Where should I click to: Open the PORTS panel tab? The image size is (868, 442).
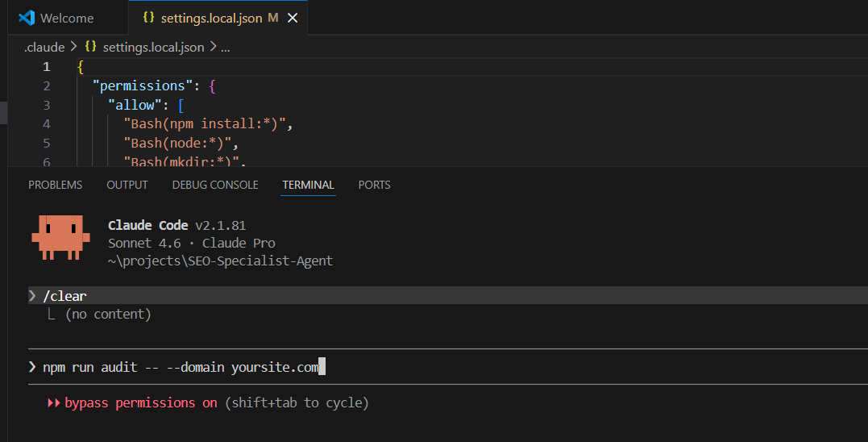[x=374, y=185]
